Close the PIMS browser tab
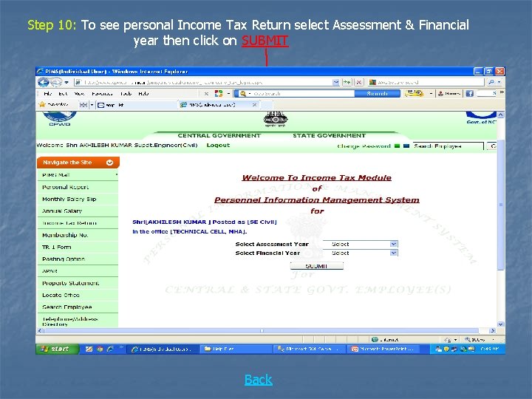Screen dimensions: 532x399 coord(254,105)
